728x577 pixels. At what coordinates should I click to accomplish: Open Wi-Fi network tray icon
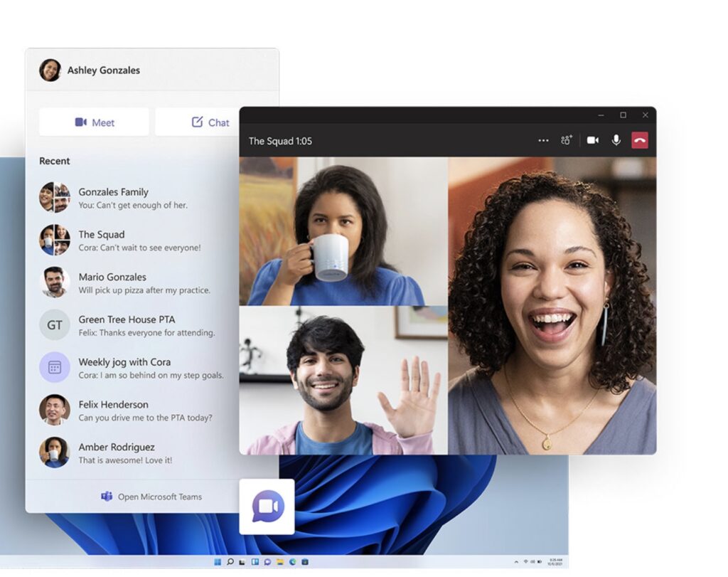pos(525,561)
